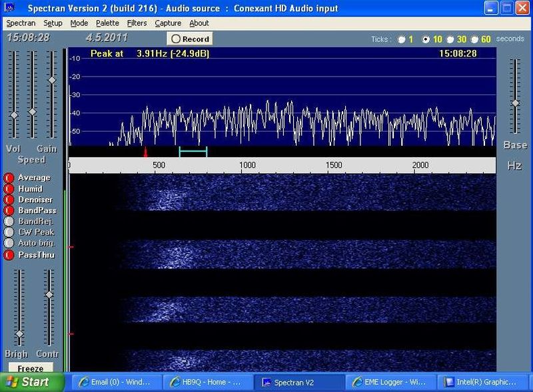Screen dimensions: 533x392
Task: Toggle the Humid filter button
Action: pos(9,189)
